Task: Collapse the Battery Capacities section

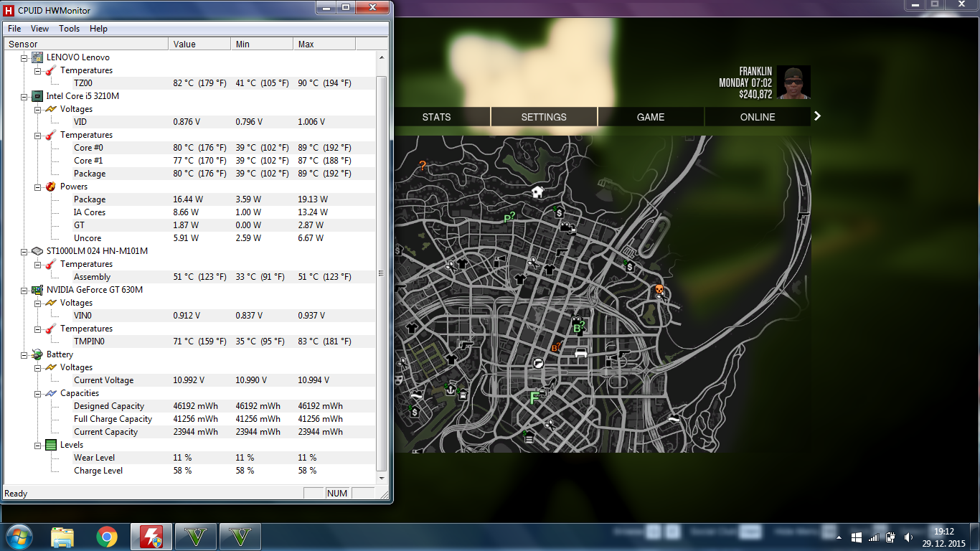Action: pyautogui.click(x=37, y=393)
